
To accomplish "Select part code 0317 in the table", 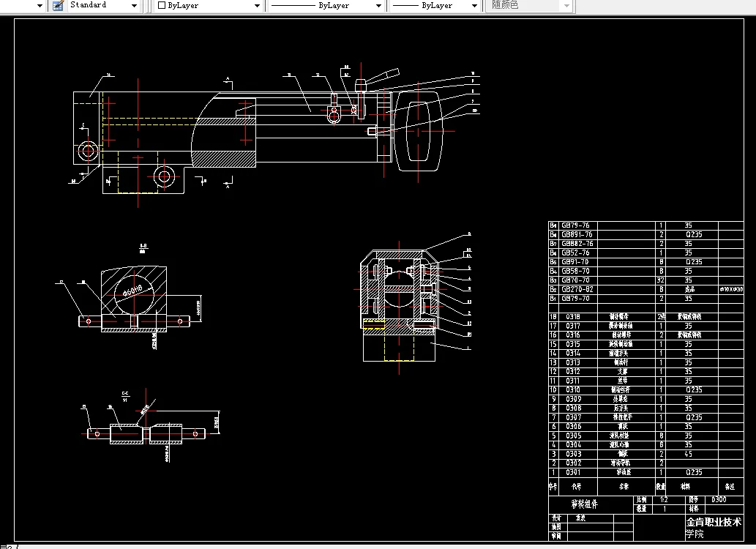I will tap(573, 326).
